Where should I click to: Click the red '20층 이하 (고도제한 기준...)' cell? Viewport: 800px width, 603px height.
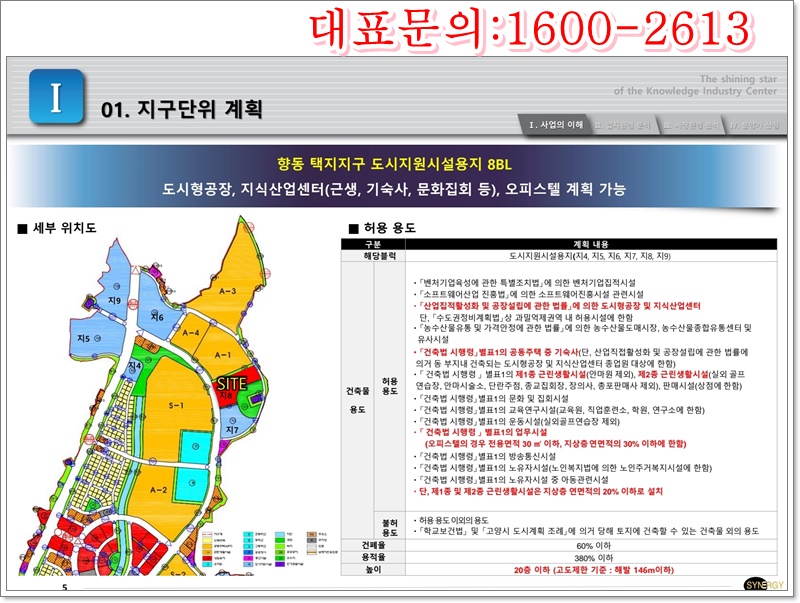(593, 570)
